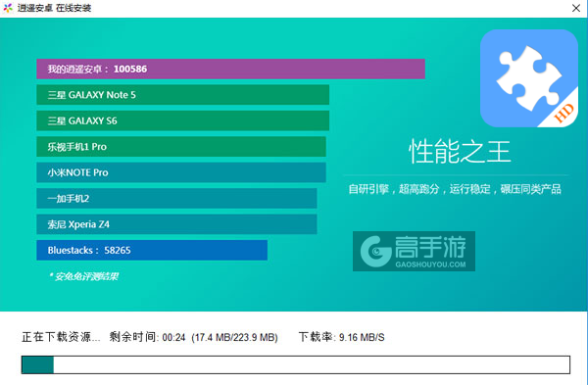Select the 小米NOTE Pro bar
588x385 pixels.
[x=181, y=172]
